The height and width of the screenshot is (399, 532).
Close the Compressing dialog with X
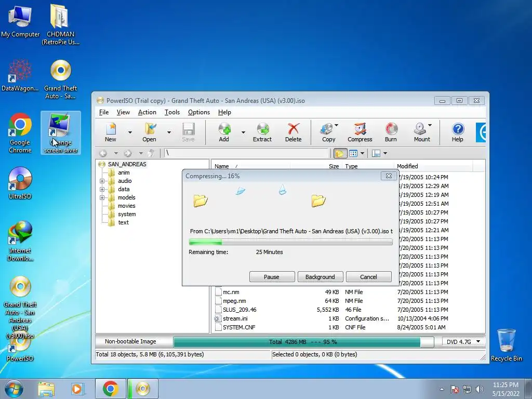pos(389,176)
